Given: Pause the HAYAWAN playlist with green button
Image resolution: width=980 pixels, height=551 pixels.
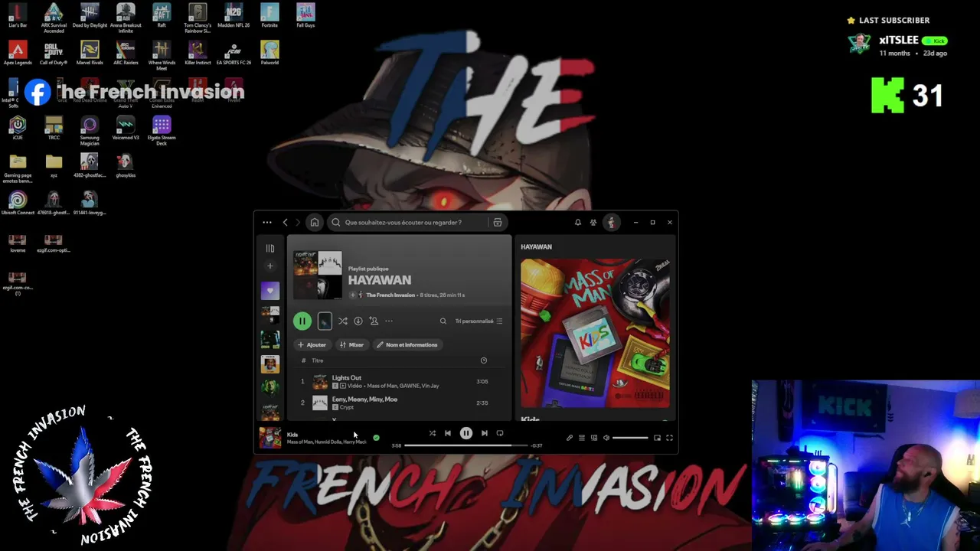Looking at the screenshot, I should tap(302, 321).
